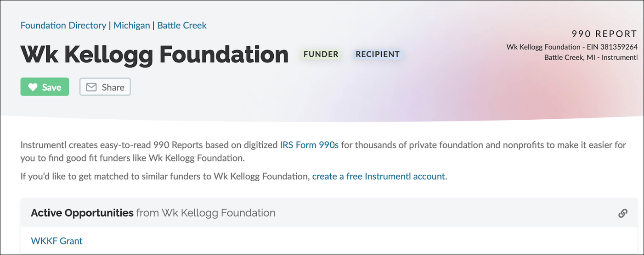Open the WKKF Grant opportunity
The width and height of the screenshot is (644, 255).
click(56, 240)
